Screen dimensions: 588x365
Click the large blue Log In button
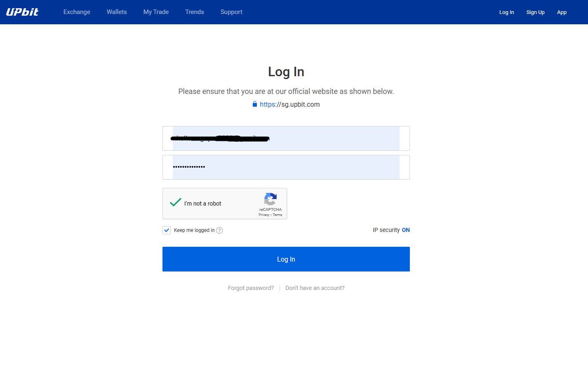(286, 259)
